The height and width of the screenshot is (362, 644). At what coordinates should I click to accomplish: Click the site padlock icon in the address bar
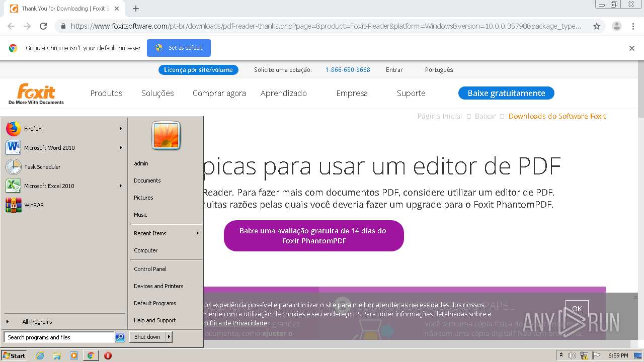click(x=63, y=26)
